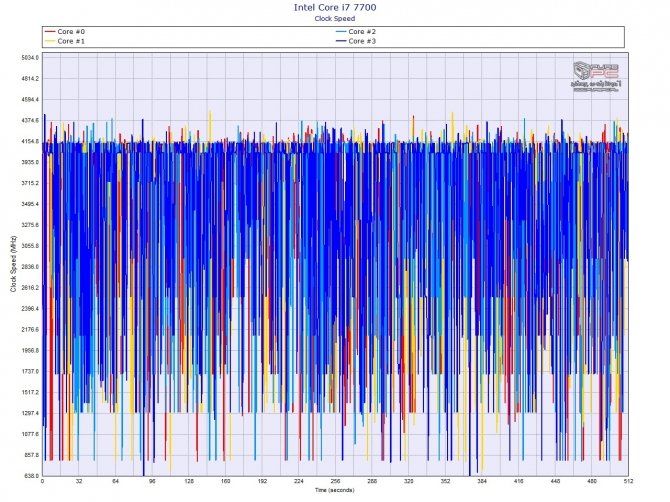Click the light blue Core #2 legend line
The width and height of the screenshot is (670, 502).
(x=341, y=32)
